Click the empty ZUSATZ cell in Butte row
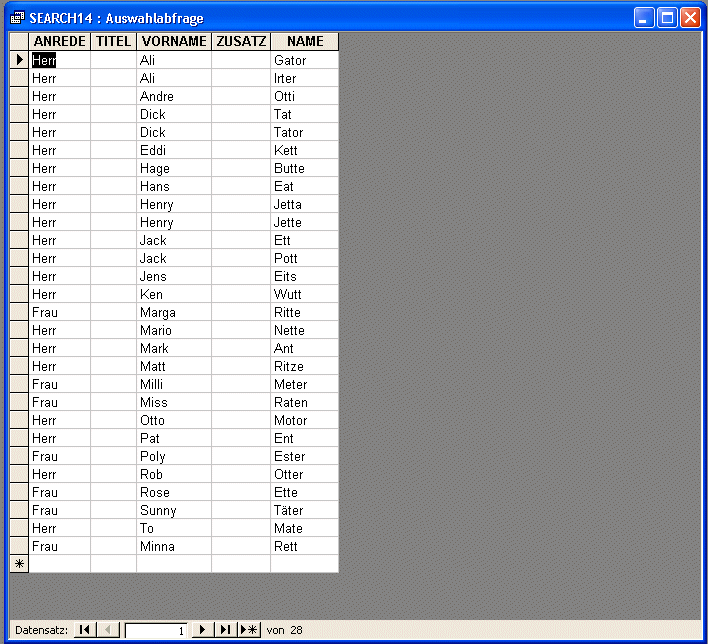Screen dimensions: 708x644 pos(241,168)
